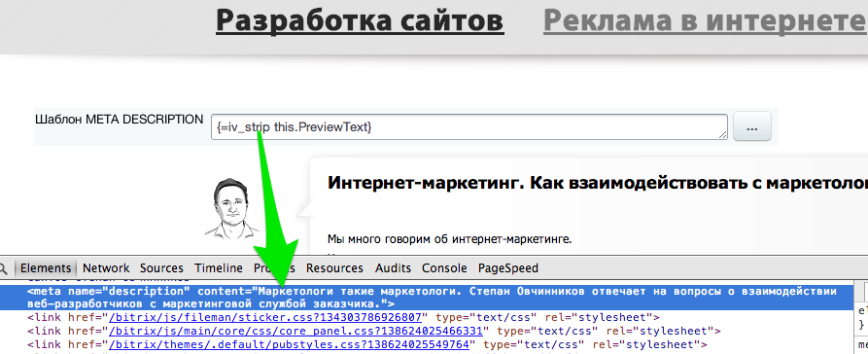Click the META DESCRIPTION template input field
This screenshot has width=868, height=354.
469,126
